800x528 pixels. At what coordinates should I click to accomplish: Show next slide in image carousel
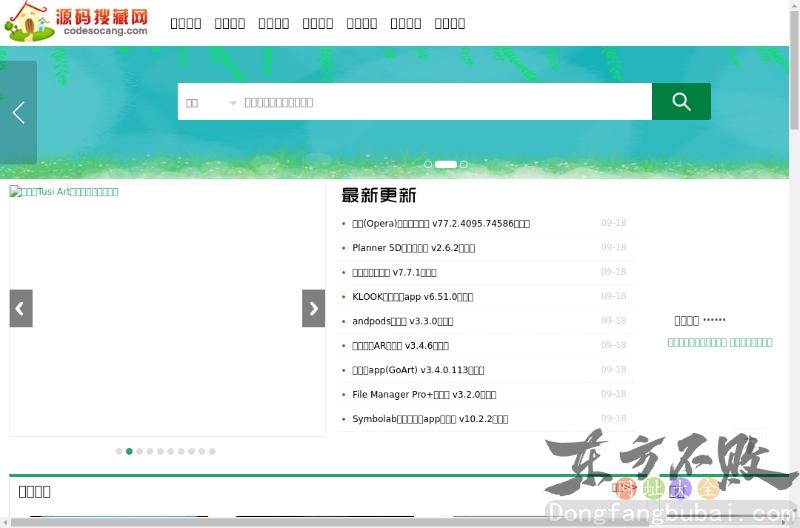[x=313, y=309]
